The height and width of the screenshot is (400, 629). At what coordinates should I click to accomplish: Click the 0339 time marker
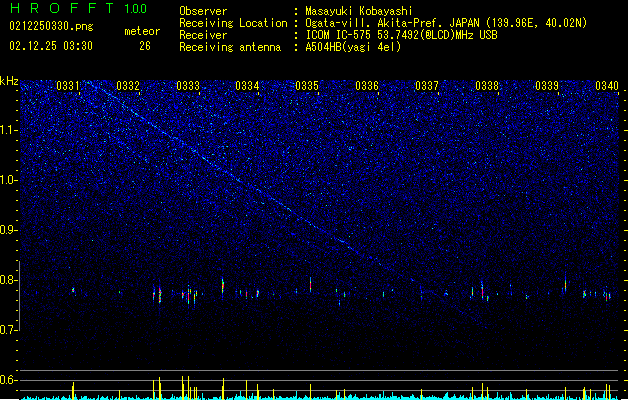tap(547, 85)
